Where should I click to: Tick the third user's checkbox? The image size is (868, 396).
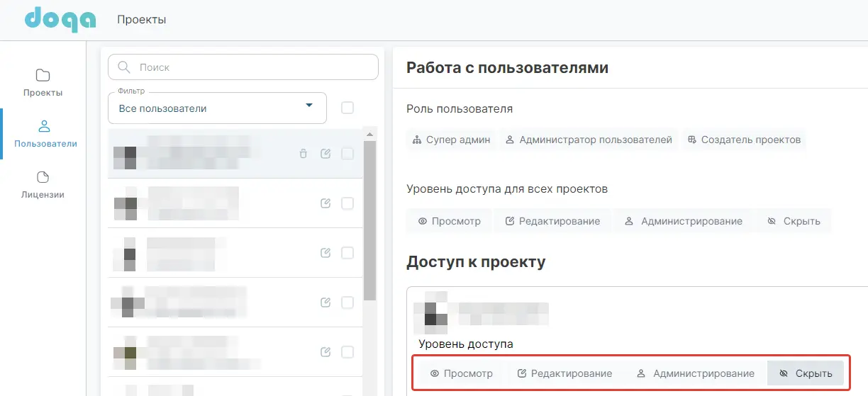click(347, 253)
